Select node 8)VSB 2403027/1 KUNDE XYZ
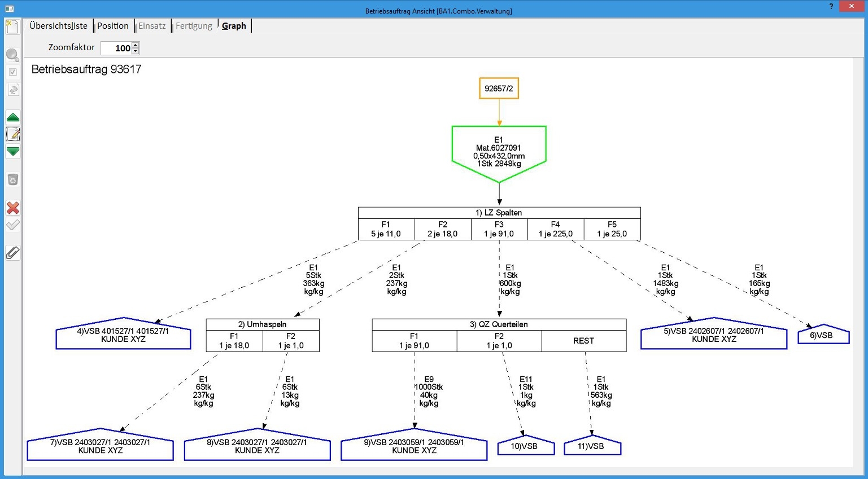The height and width of the screenshot is (479, 868). (258, 446)
